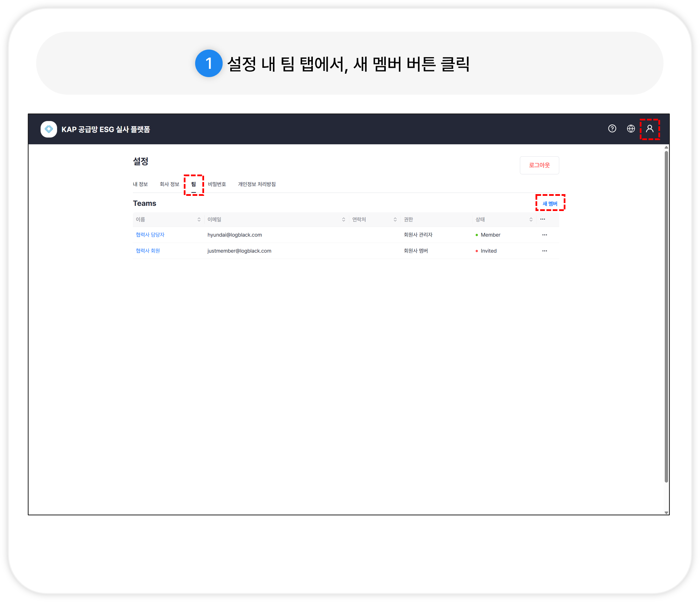Click the help question mark icon
The width and height of the screenshot is (700, 602).
pyautogui.click(x=612, y=129)
